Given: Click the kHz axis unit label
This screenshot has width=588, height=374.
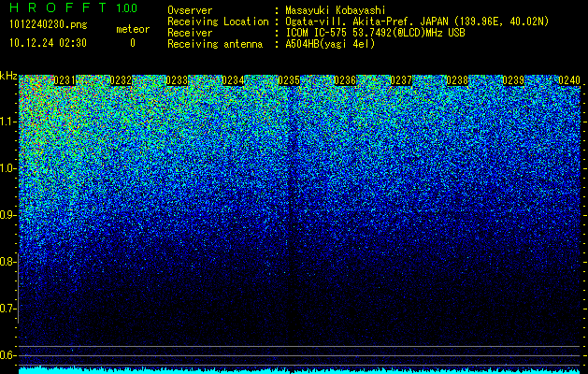Looking at the screenshot, I should pos(8,76).
